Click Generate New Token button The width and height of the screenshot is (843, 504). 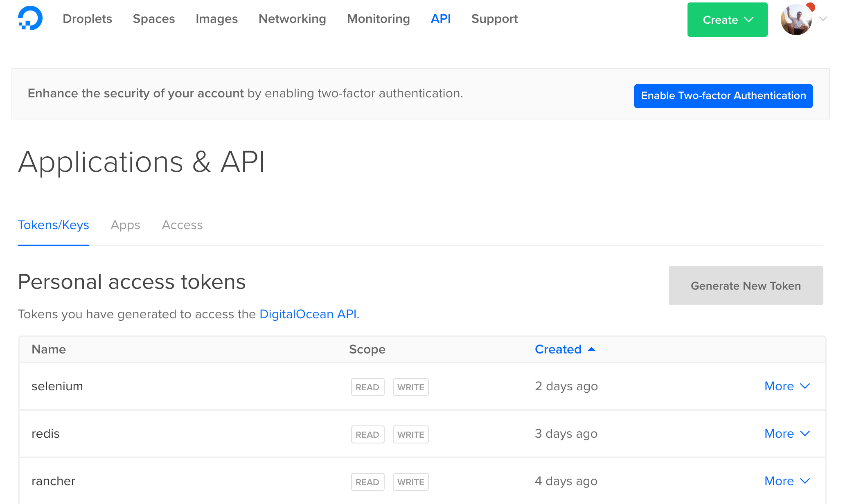(x=746, y=286)
